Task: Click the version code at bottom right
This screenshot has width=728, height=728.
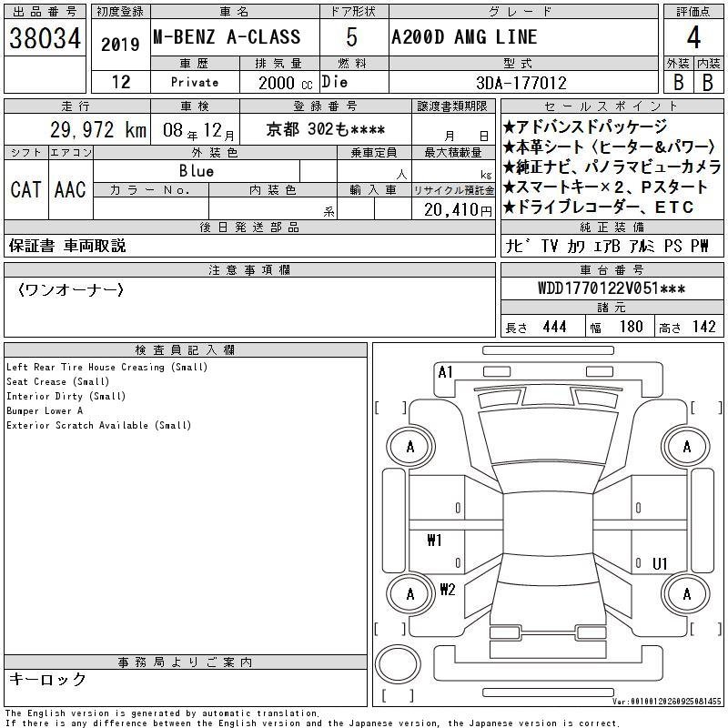Action: click(x=666, y=701)
